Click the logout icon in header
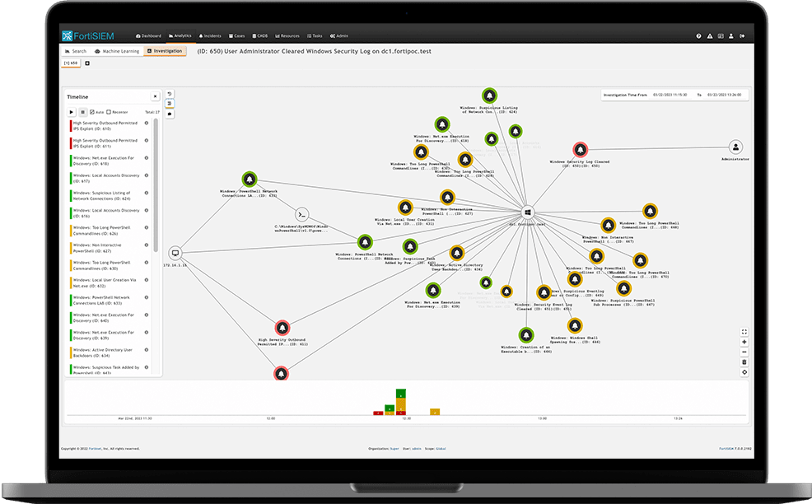The height and width of the screenshot is (504, 812). [x=742, y=36]
